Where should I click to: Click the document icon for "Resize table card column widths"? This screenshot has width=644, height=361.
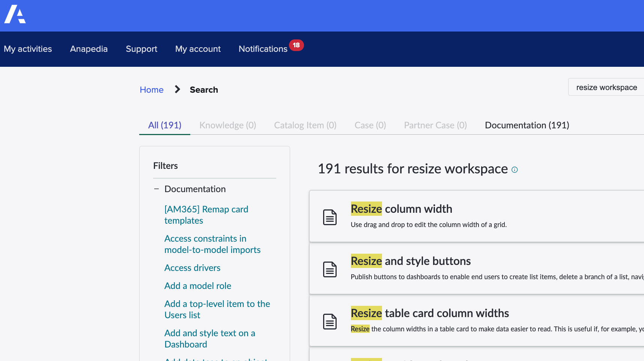(330, 321)
